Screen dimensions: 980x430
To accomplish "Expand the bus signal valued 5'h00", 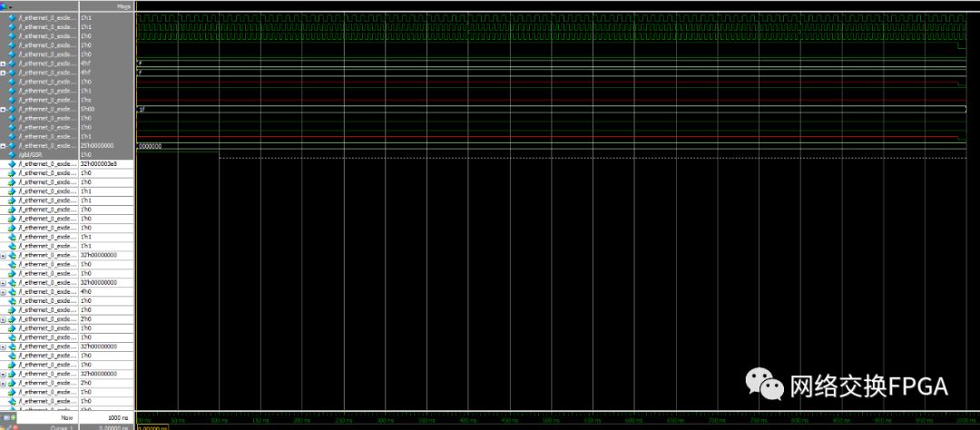I will [3, 110].
